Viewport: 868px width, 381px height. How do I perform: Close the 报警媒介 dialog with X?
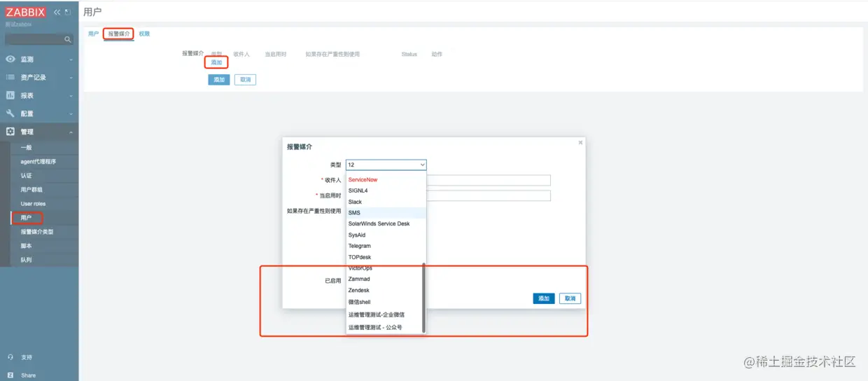click(580, 142)
